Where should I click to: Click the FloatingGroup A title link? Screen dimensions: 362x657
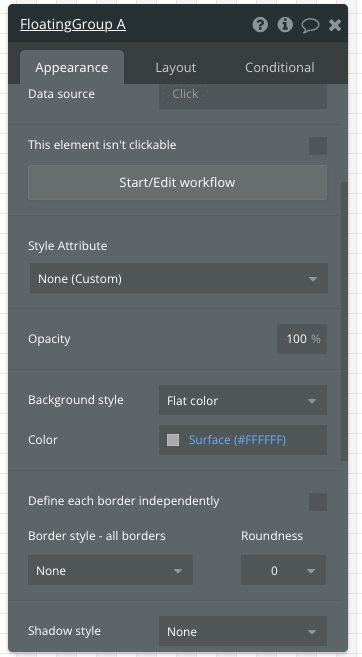[x=73, y=25]
